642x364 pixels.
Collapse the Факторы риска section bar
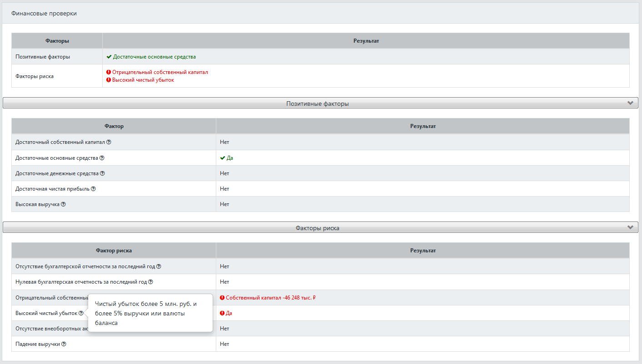pos(317,228)
